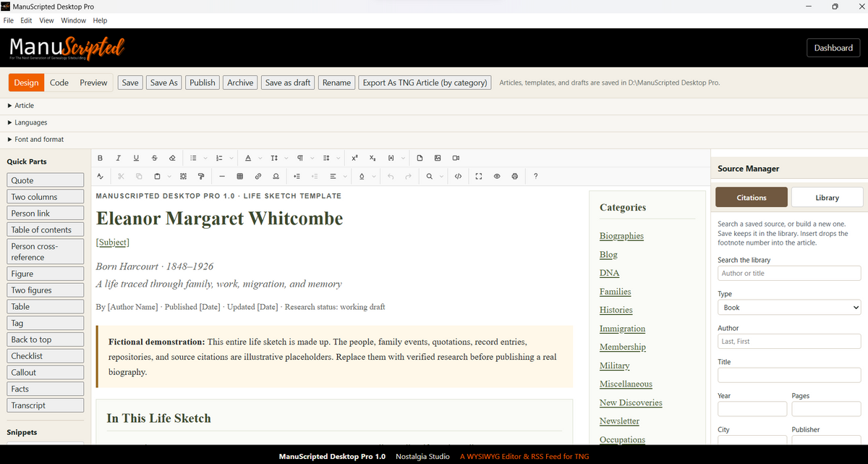Viewport: 868px width, 464px height.
Task: Apply superscript formatting
Action: pos(354,158)
